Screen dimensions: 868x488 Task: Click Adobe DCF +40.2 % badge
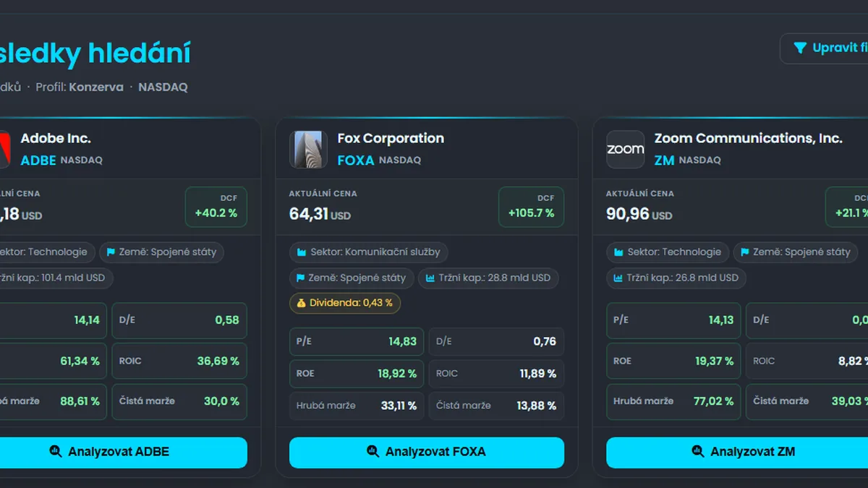tap(216, 207)
